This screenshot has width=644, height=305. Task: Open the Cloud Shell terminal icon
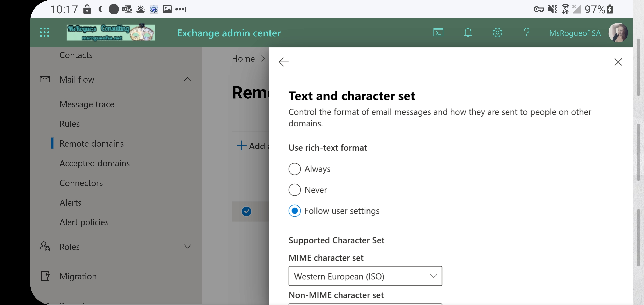click(x=438, y=32)
